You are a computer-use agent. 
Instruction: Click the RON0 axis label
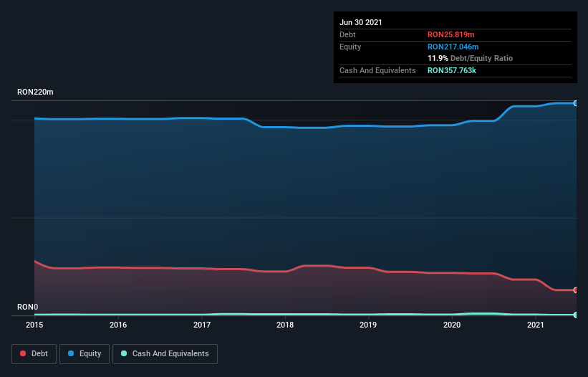click(27, 307)
